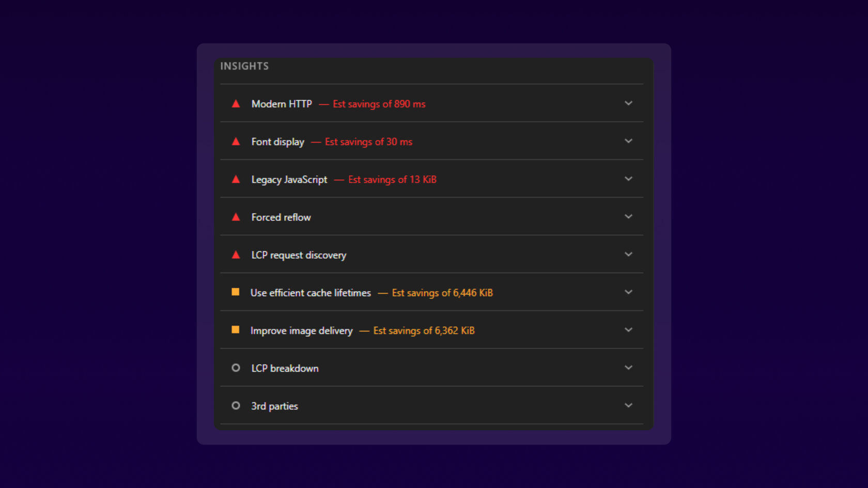The height and width of the screenshot is (488, 868).
Task: Click the orange square beside Improve image delivery
Action: point(236,329)
